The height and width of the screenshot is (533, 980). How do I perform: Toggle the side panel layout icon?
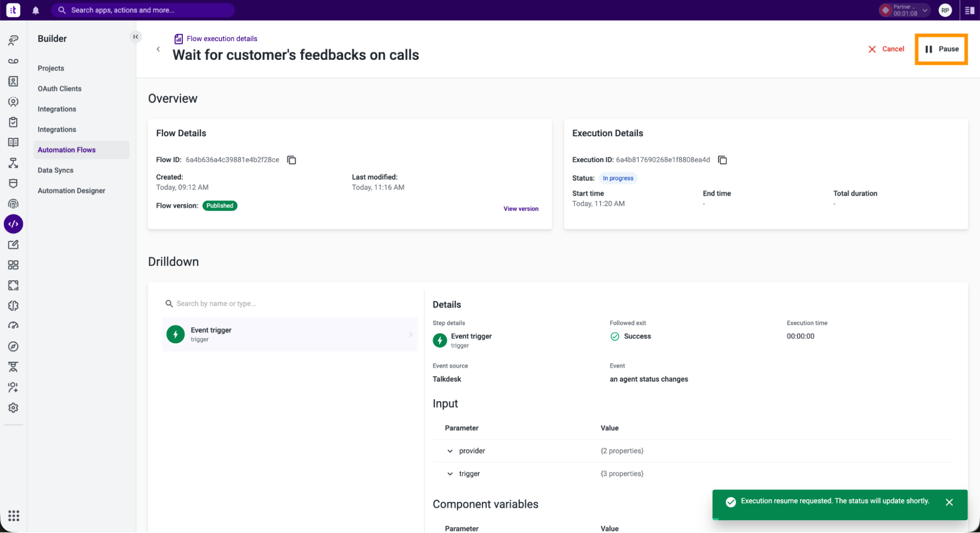point(969,10)
